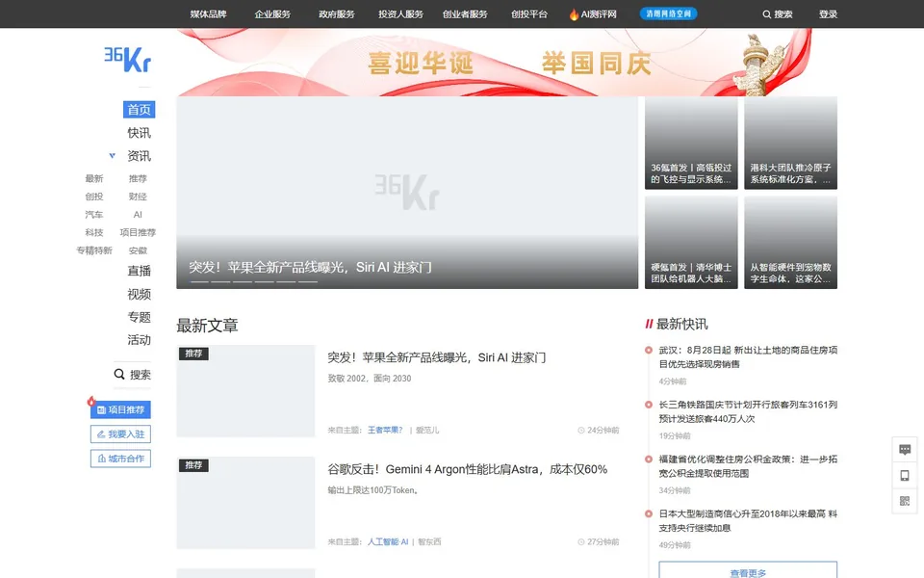Open the main carousel Siri AI headline
The image size is (924, 578).
click(310, 267)
